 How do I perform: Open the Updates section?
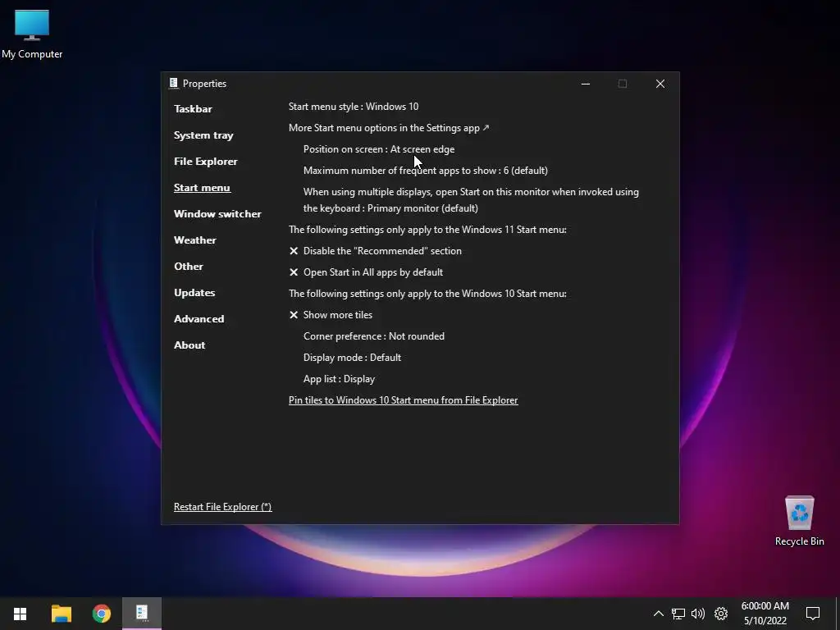pos(194,293)
